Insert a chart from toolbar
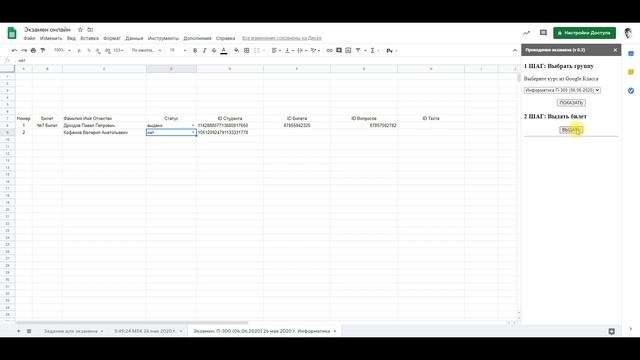Viewport: 640px width, 360px height. click(x=348, y=50)
